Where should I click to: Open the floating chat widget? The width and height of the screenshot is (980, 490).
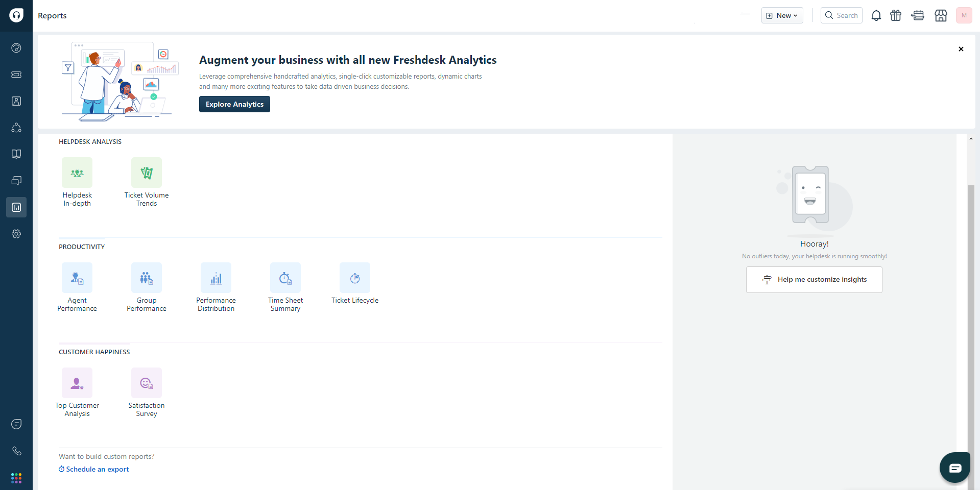(955, 468)
